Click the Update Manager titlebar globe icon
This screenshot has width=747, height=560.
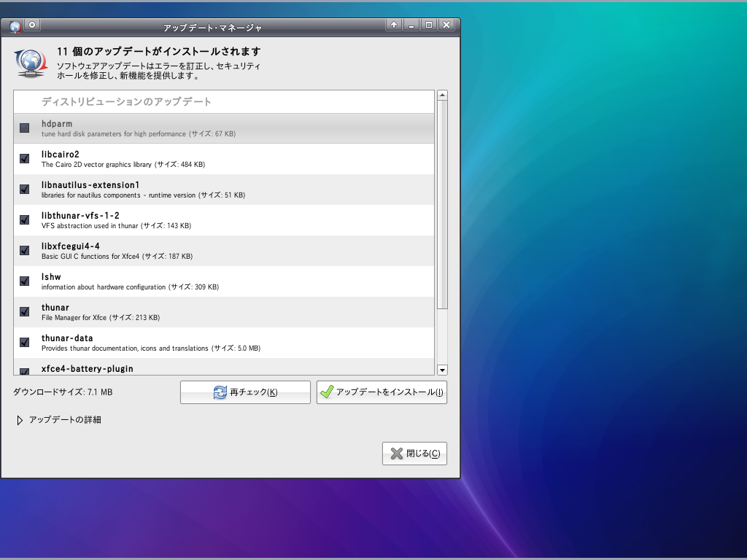click(x=15, y=27)
